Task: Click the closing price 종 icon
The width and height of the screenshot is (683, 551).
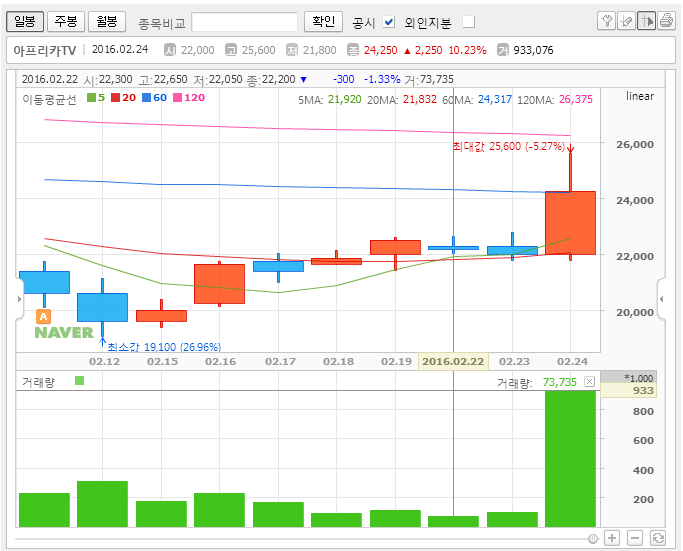Action: click(x=352, y=50)
